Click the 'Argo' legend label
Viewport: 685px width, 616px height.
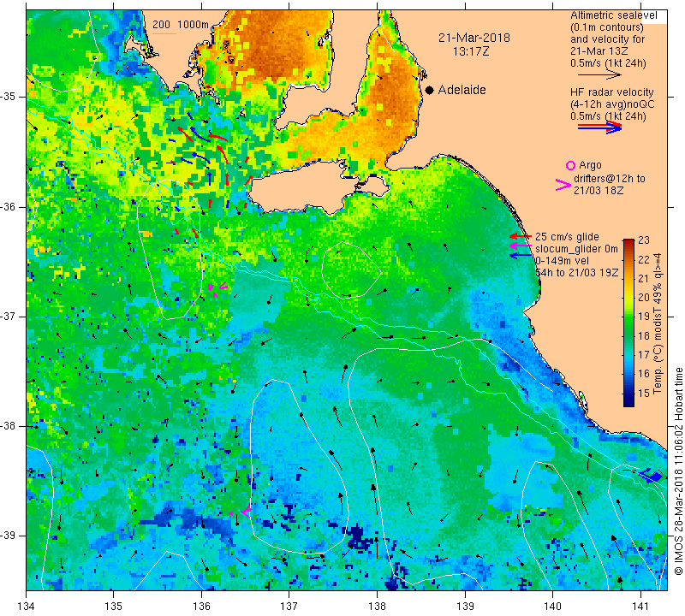click(590, 165)
